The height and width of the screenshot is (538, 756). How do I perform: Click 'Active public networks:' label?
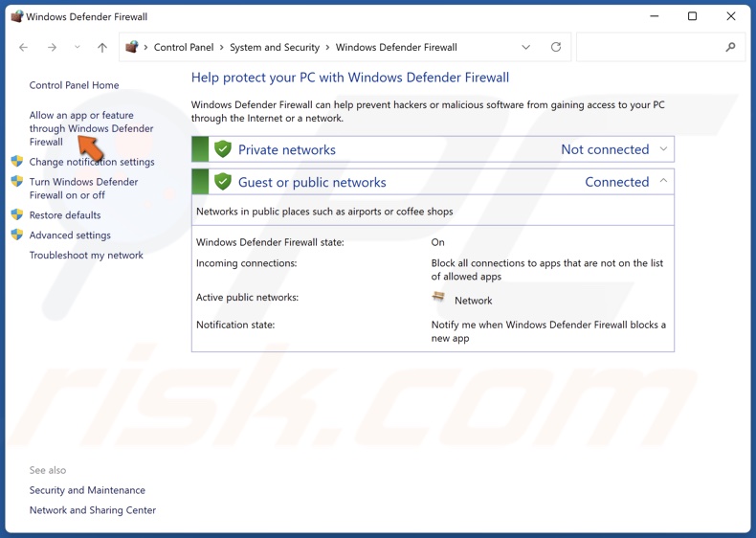click(x=247, y=297)
